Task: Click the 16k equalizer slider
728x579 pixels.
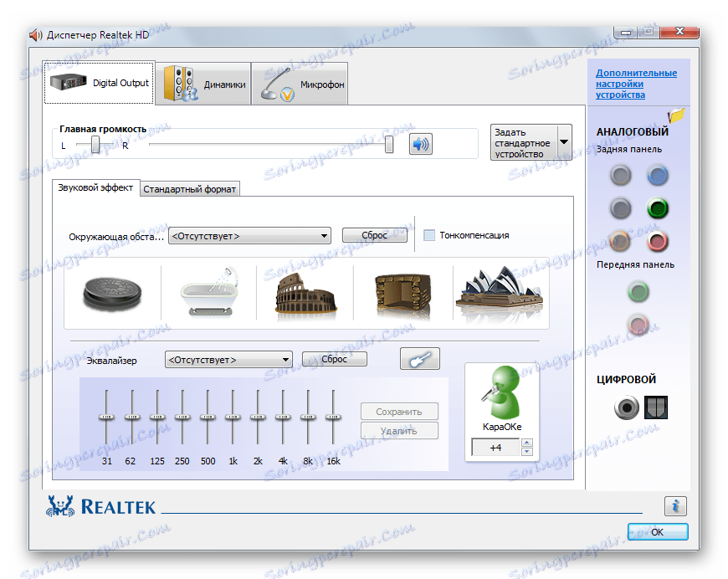Action: tap(333, 417)
